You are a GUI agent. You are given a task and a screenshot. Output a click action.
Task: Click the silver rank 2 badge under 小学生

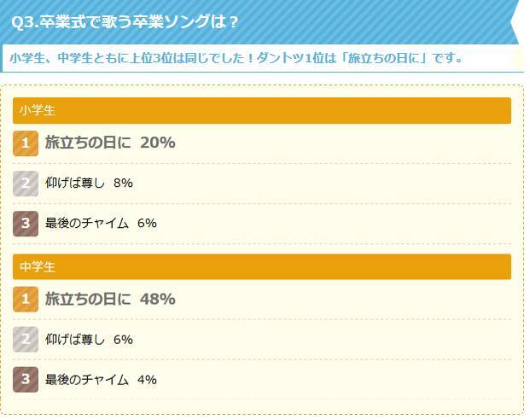coord(26,184)
